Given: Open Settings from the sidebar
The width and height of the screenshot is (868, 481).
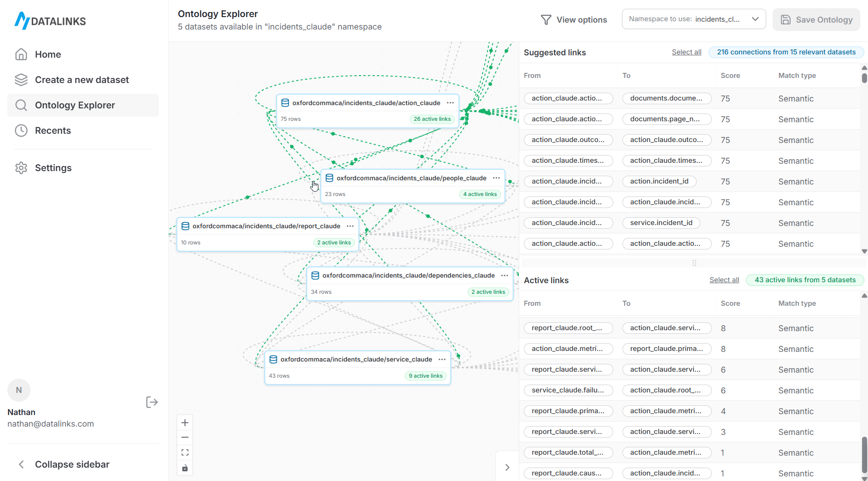Looking at the screenshot, I should (x=53, y=167).
